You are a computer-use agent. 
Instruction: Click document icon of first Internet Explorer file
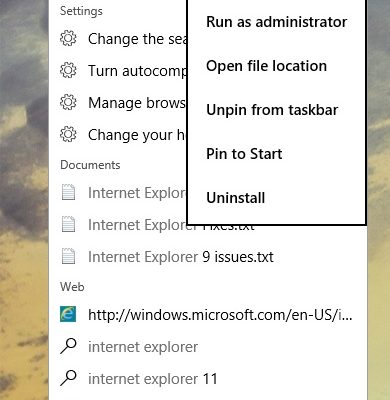[69, 192]
